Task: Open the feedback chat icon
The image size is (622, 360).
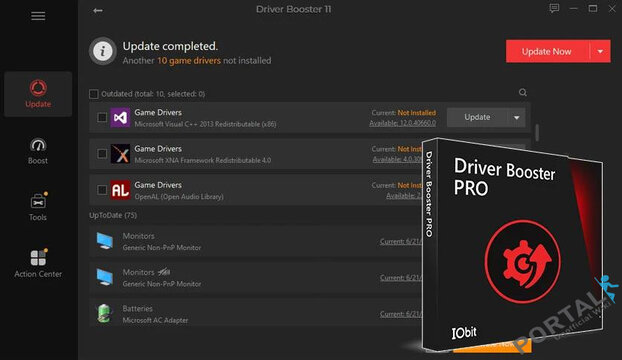Action: tap(554, 8)
